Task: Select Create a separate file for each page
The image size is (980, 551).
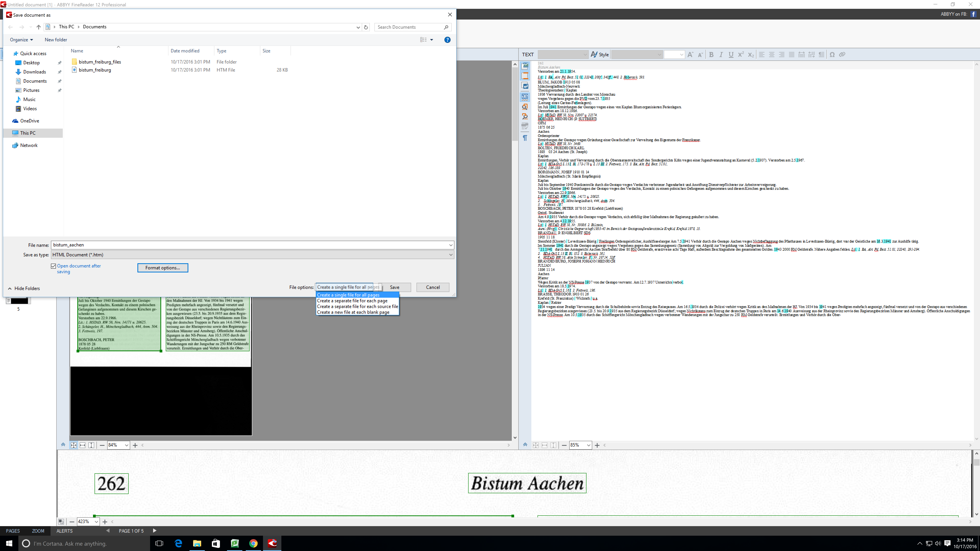Action: (352, 301)
